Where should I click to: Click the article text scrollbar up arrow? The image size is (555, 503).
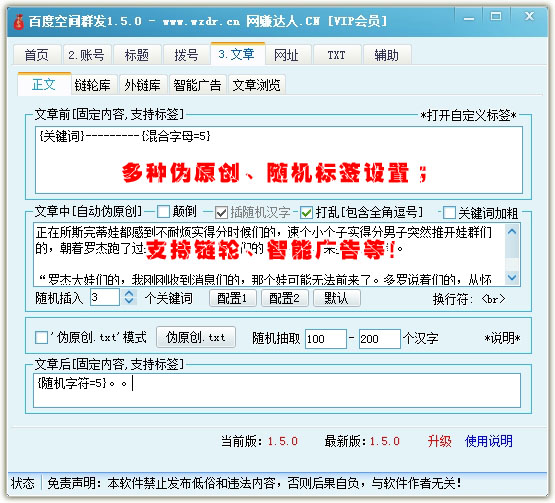click(512, 232)
